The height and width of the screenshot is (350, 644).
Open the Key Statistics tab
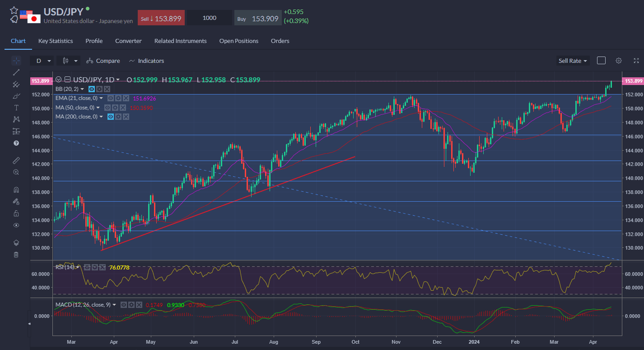click(x=56, y=41)
